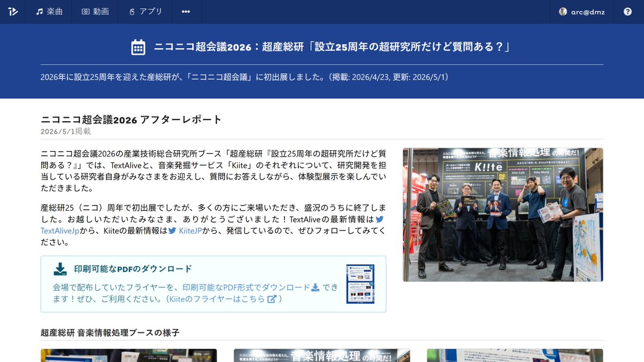Click the Twitter bird icon before TextAliveJp
The image size is (644, 362).
(379, 219)
